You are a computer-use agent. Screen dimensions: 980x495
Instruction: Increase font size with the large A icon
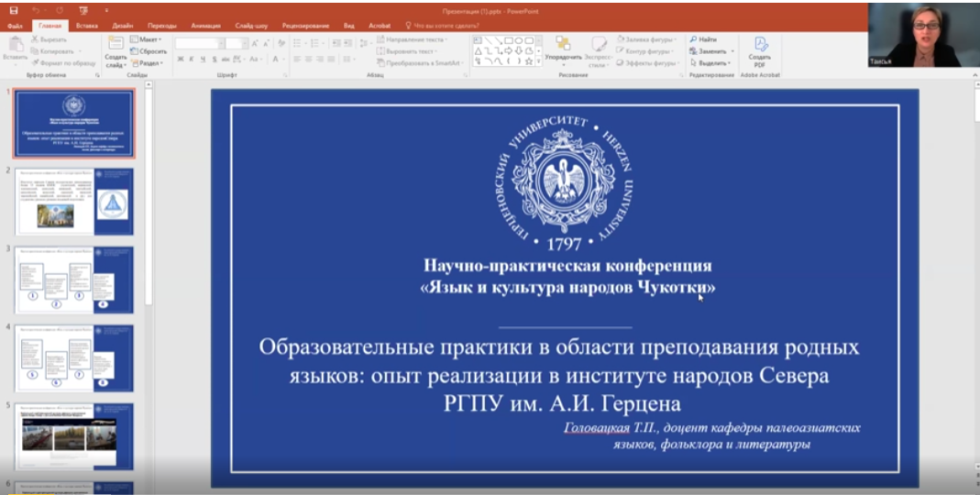coord(254,43)
